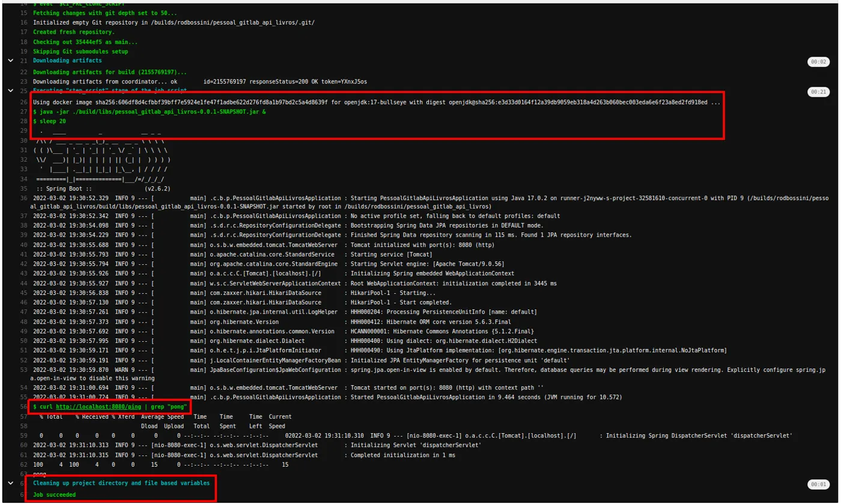Click the 'Checking out 35444ef5 as main...' line

pos(85,41)
